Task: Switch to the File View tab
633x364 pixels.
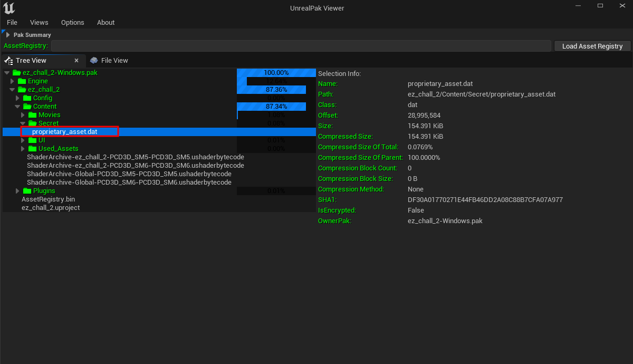Action: (114, 61)
